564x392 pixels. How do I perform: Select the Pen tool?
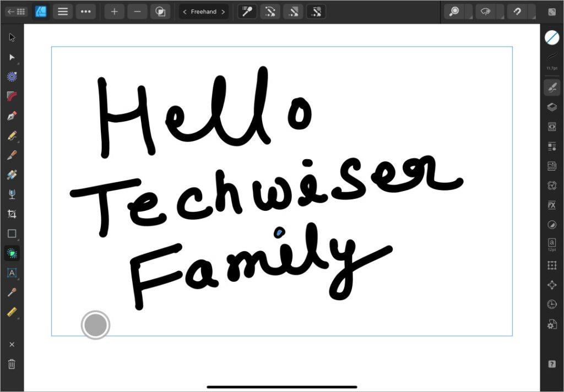point(12,116)
